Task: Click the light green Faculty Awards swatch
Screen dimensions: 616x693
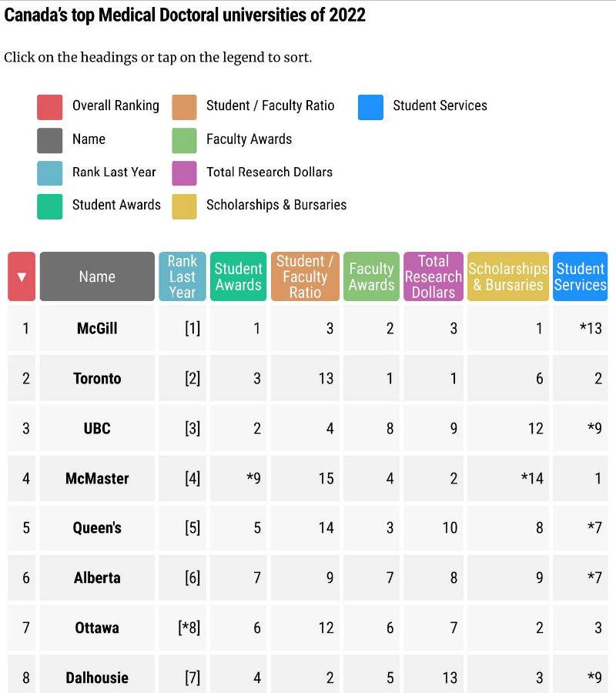Action: tap(184, 140)
